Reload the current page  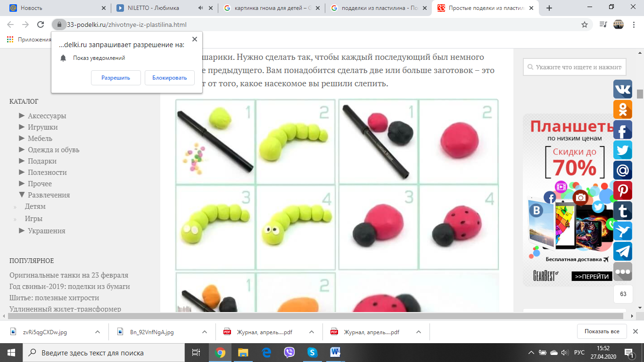click(x=41, y=25)
